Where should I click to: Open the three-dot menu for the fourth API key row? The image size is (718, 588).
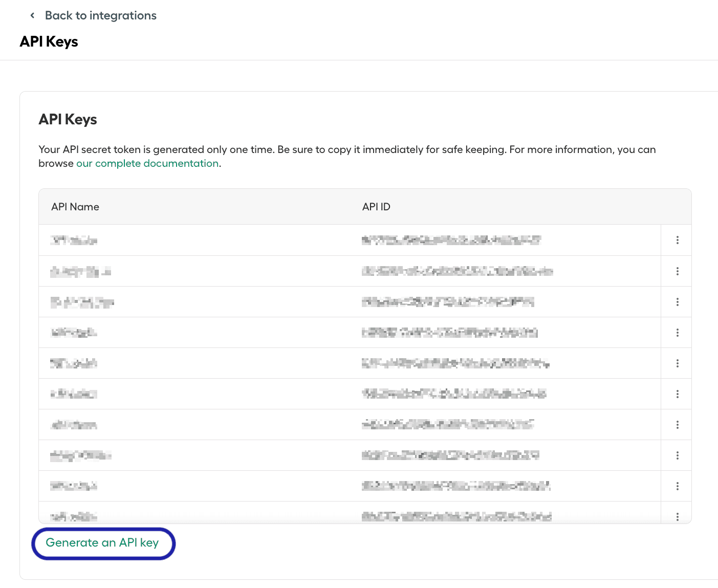(x=677, y=333)
